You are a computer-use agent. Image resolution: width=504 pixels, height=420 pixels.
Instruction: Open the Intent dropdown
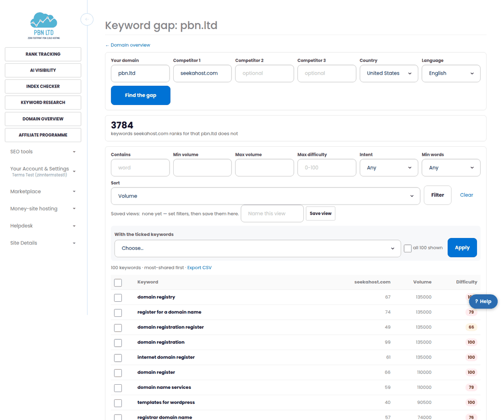click(389, 167)
